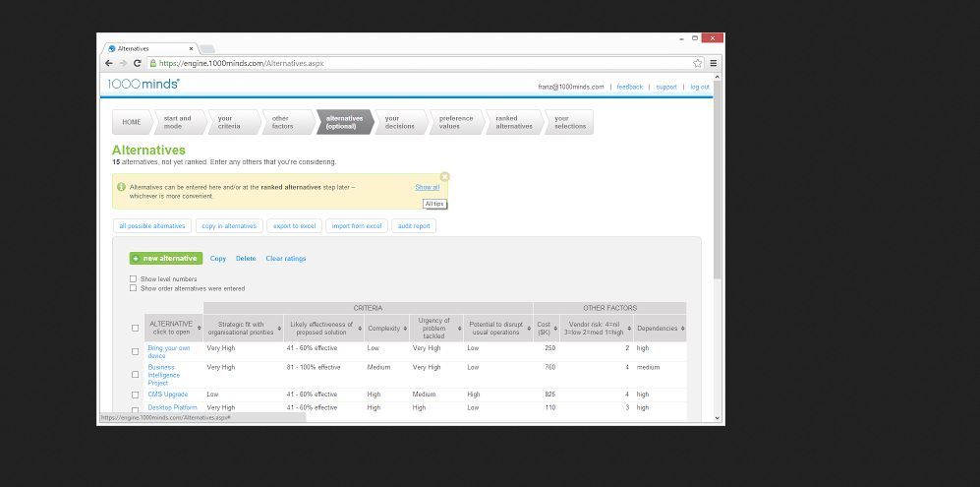The image size is (980, 487).
Task: Click the browser reload icon
Action: (137, 63)
